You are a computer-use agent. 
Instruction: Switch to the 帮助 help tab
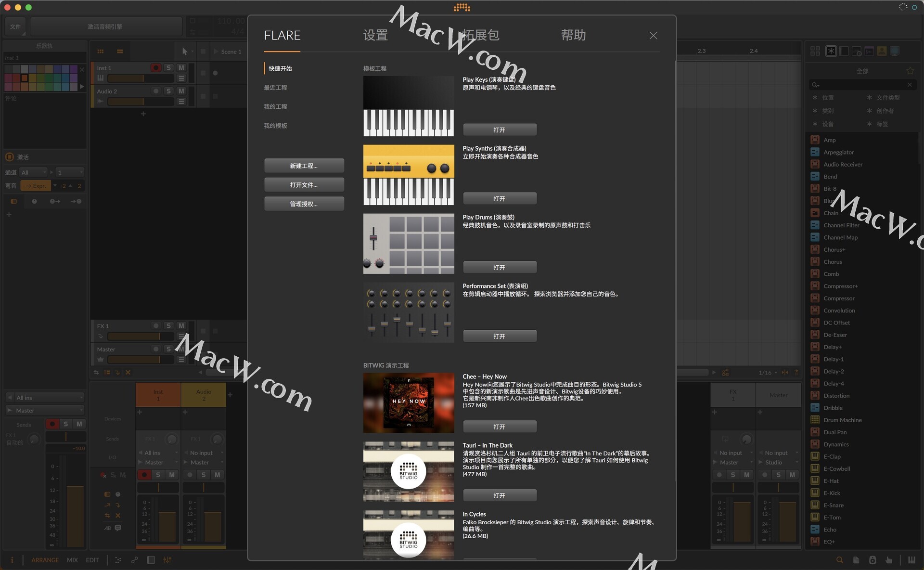point(573,35)
